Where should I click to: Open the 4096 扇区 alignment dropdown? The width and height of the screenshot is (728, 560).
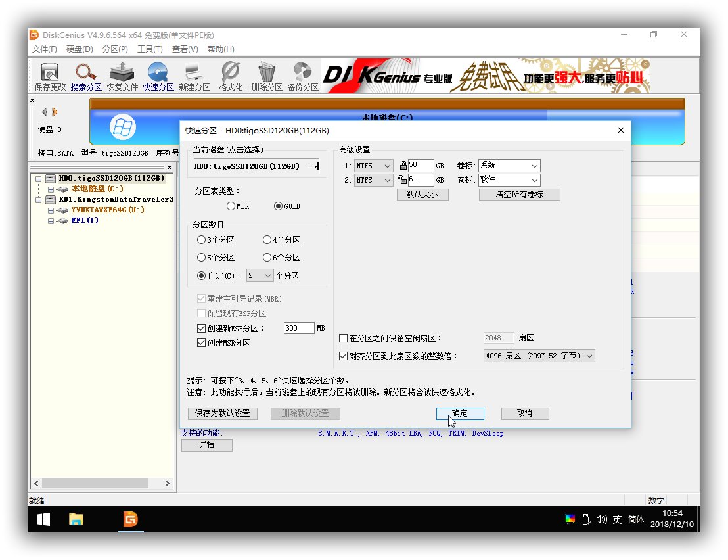[590, 355]
